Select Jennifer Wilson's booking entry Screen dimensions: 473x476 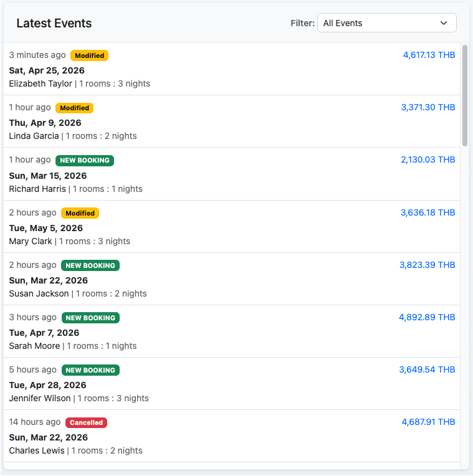coord(47,385)
